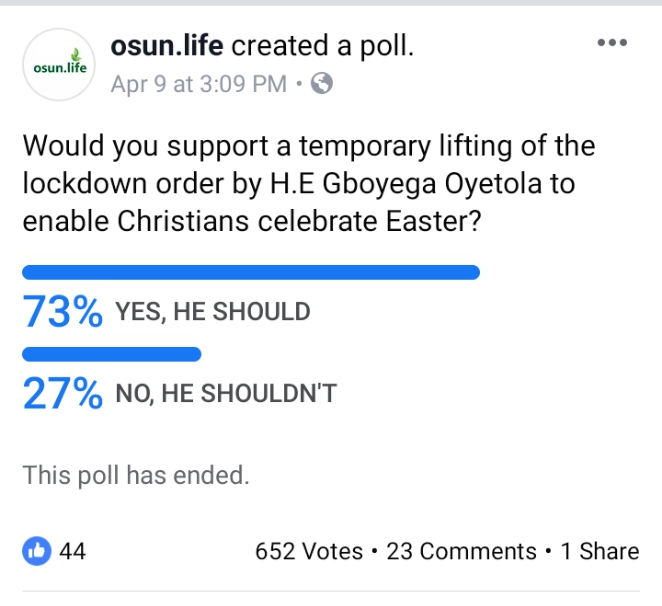Open the Apr 9 at 3:09 PM timestamp
This screenshot has width=662, height=606.
tap(199, 84)
